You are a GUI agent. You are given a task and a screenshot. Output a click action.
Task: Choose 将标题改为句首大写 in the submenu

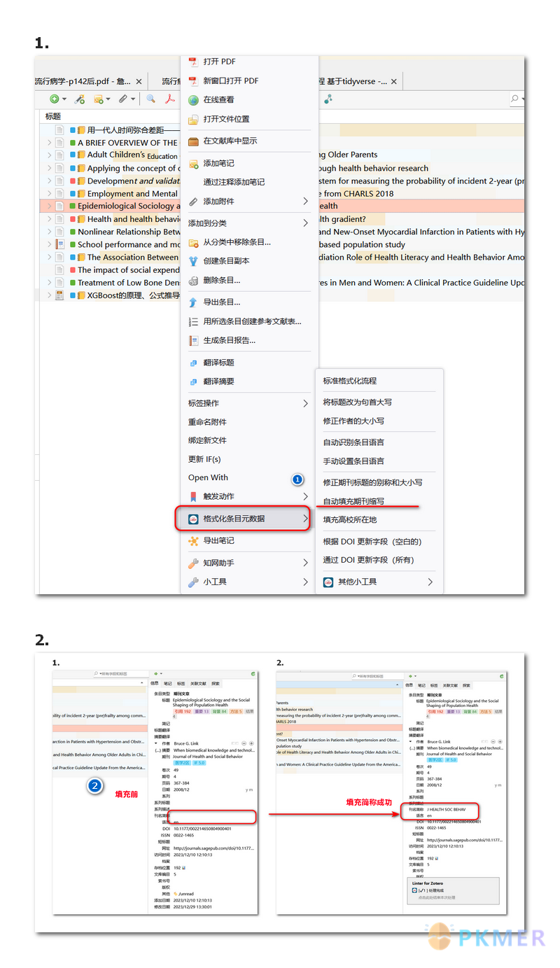click(x=357, y=402)
